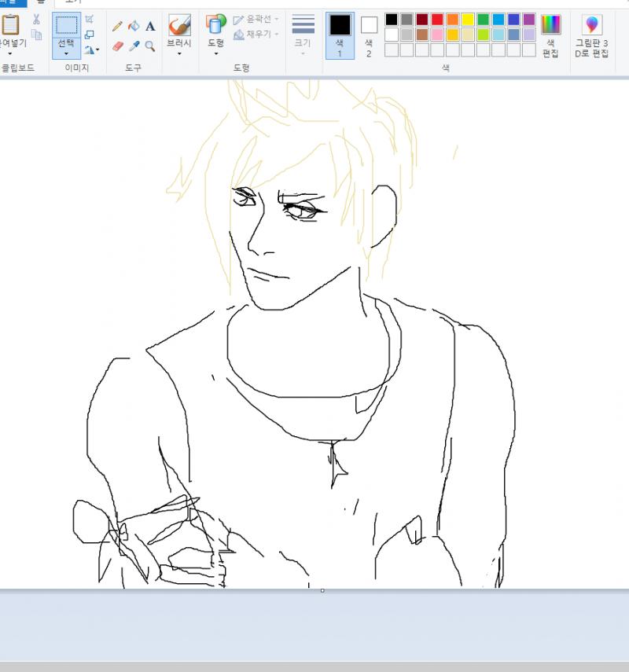The height and width of the screenshot is (672, 629).
Task: Activate Color 2 white swatch
Action: click(369, 35)
